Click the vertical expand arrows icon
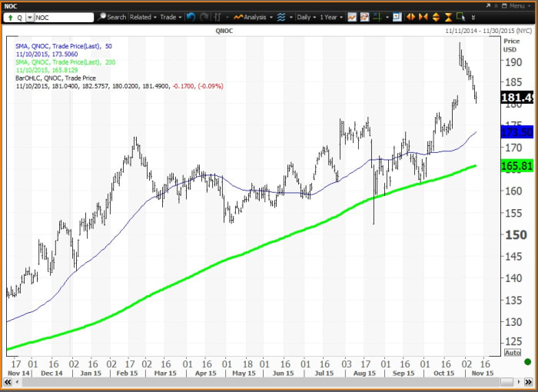This screenshot has width=538, height=392. pyautogui.click(x=434, y=16)
